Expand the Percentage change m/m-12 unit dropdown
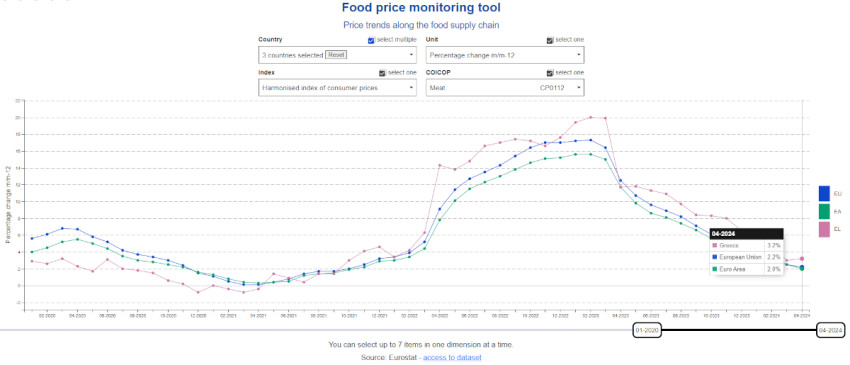Screen dimensions: 850x365 (505, 55)
